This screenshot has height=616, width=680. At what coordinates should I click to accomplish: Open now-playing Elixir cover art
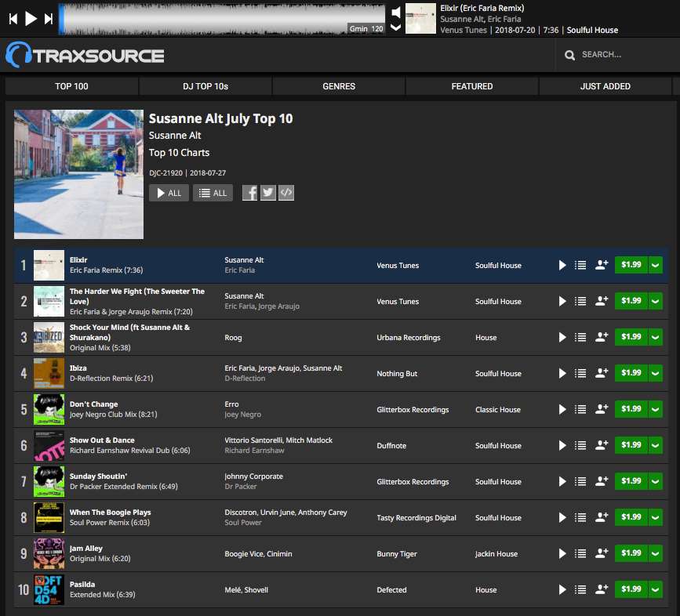(420, 19)
